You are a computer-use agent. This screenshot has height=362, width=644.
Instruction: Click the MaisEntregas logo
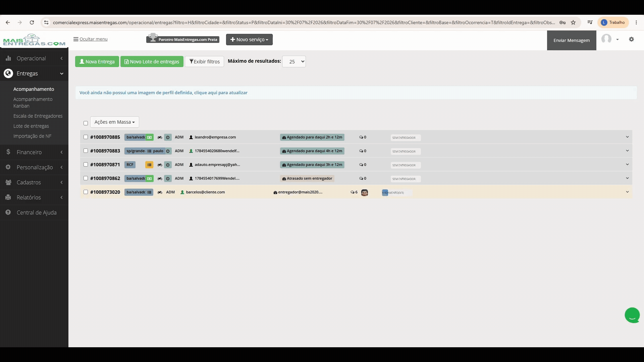pyautogui.click(x=34, y=40)
